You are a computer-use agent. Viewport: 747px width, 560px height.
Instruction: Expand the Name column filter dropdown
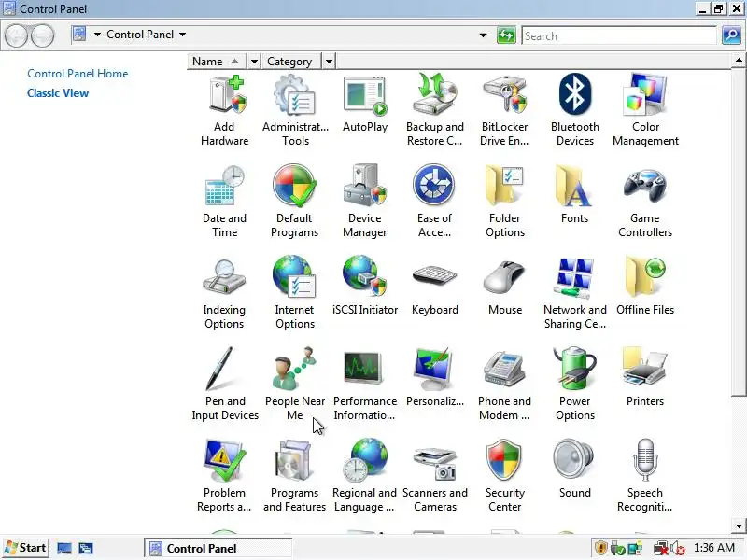click(254, 62)
